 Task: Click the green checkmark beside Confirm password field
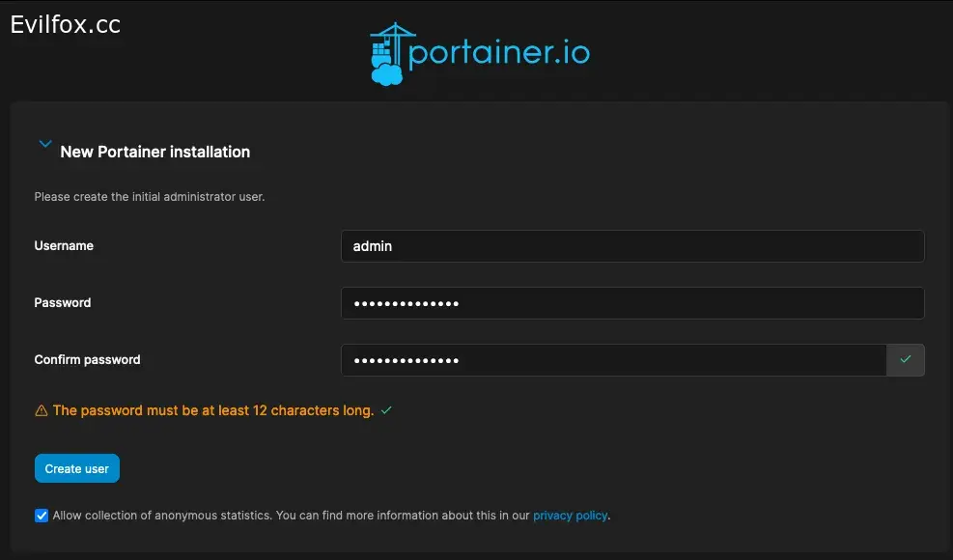905,359
